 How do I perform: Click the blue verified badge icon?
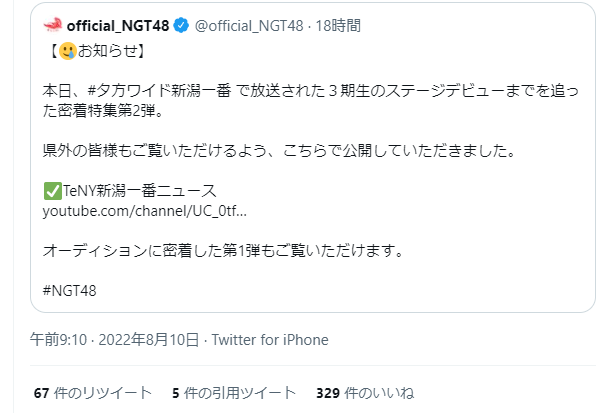pyautogui.click(x=181, y=25)
